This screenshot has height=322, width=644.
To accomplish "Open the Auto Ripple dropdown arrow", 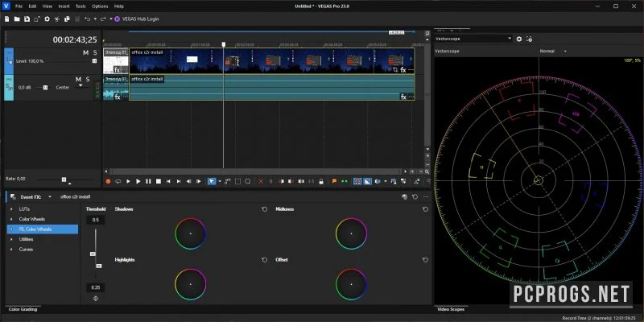I will coord(386,181).
